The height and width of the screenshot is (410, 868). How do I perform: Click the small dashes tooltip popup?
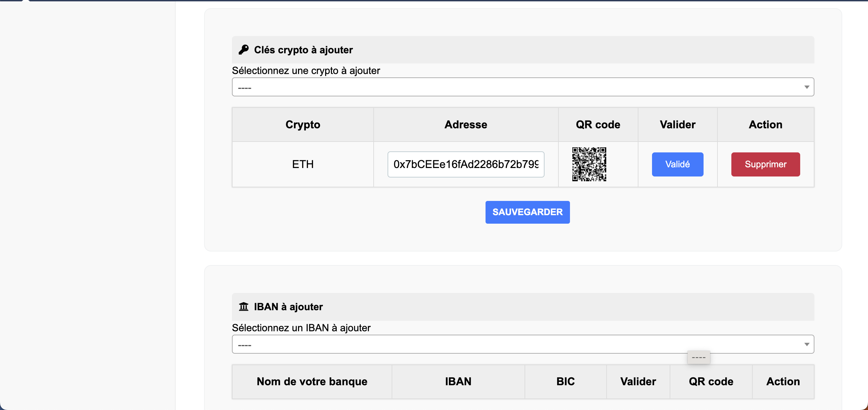(698, 357)
